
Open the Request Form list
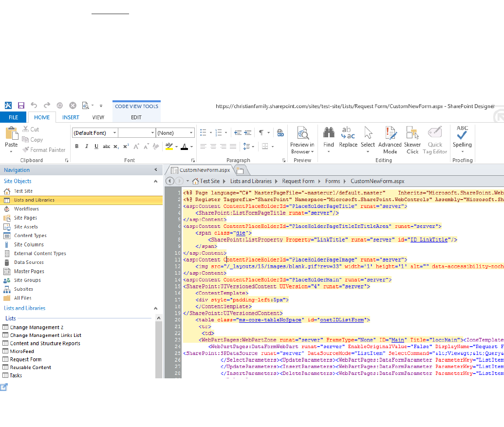(26, 359)
